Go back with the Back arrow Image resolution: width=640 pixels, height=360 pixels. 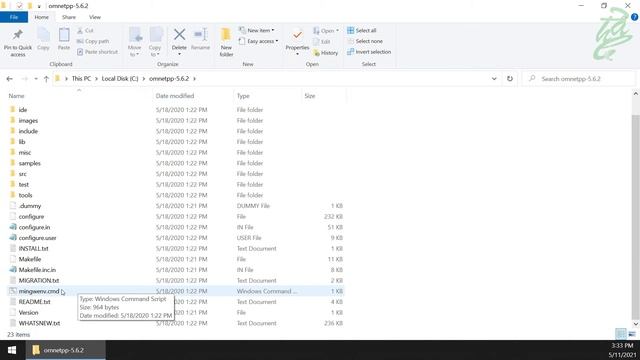pyautogui.click(x=9, y=79)
